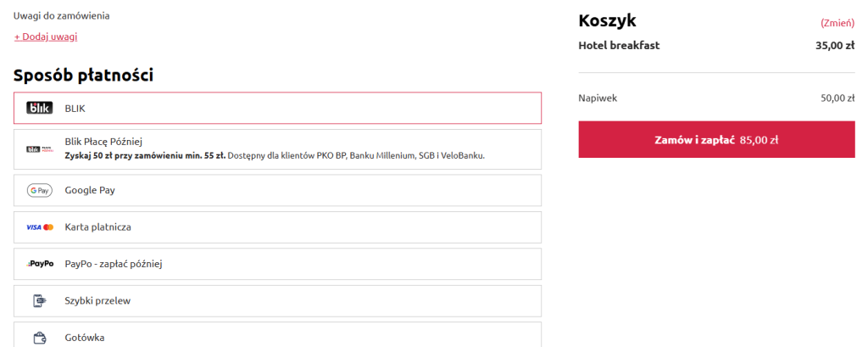This screenshot has height=347, width=868.
Task: Choose Blik Płacę Później option
Action: click(277, 148)
